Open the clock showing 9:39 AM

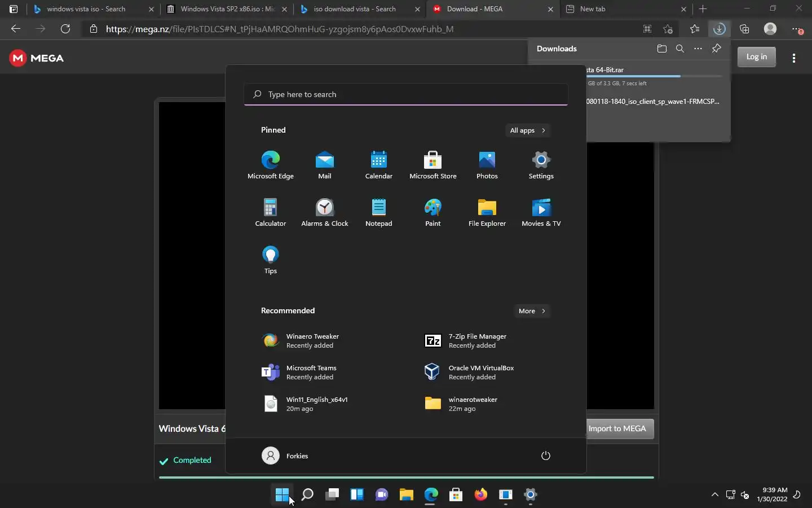(x=773, y=495)
